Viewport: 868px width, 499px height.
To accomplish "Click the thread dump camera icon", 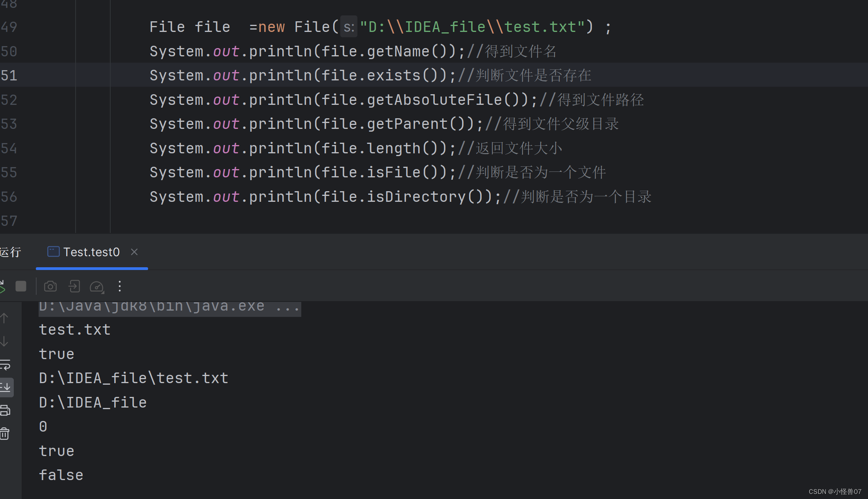I will (x=50, y=287).
